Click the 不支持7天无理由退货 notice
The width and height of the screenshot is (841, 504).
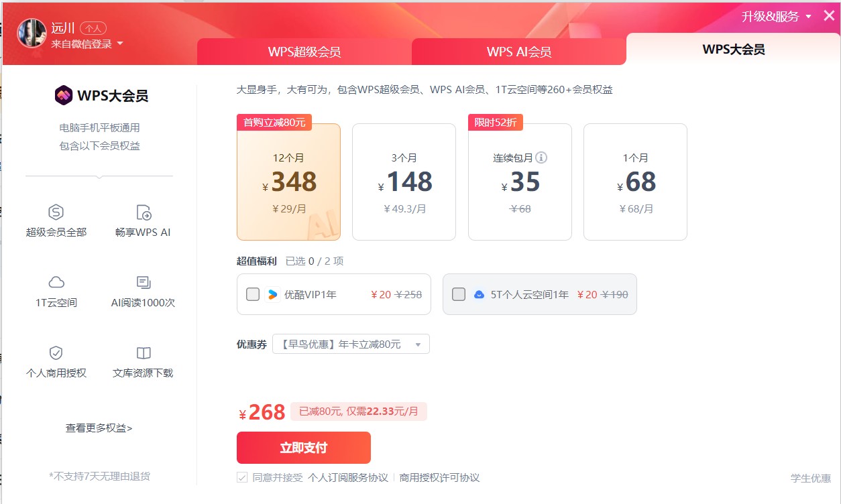tap(99, 477)
